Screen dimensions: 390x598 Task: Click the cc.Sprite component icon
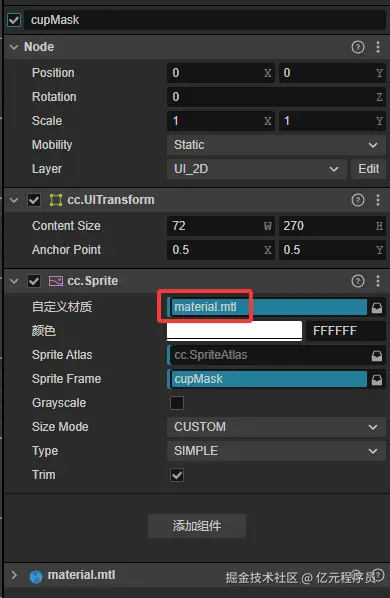[56, 281]
